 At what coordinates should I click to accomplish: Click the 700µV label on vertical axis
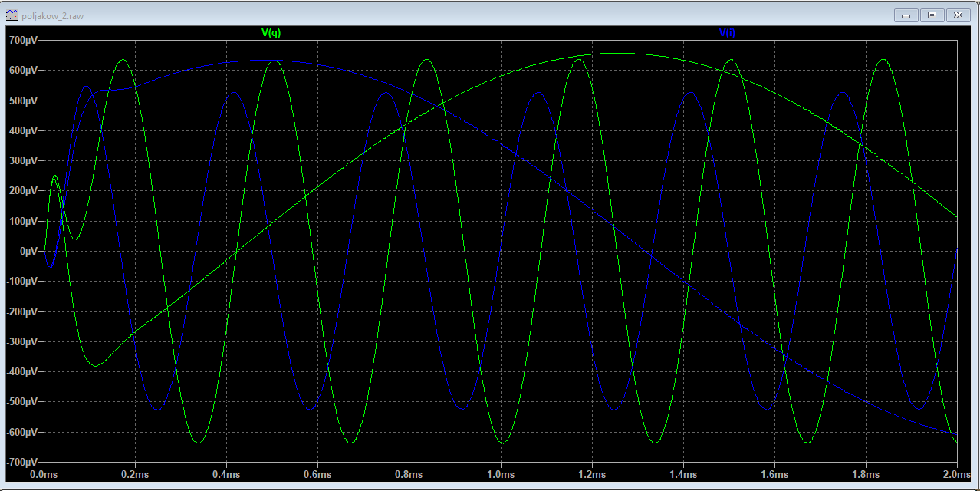[23, 40]
